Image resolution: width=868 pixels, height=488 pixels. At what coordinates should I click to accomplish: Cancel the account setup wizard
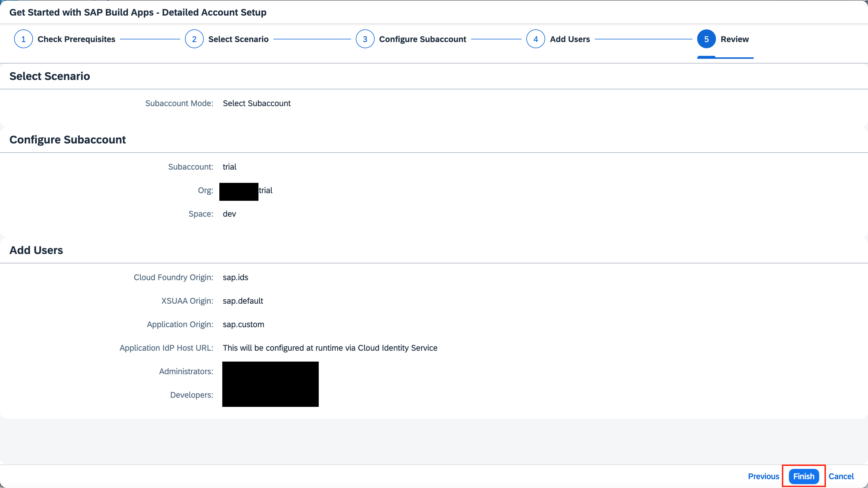[841, 476]
